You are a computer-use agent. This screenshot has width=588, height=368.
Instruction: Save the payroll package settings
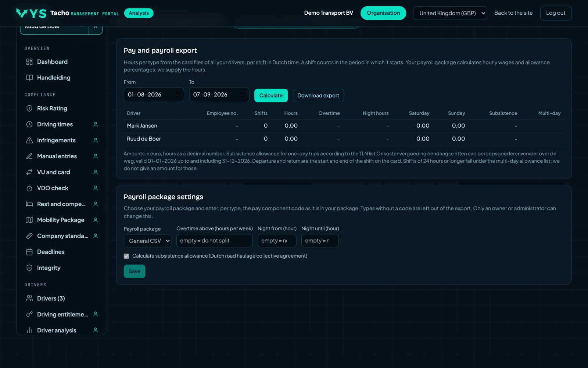[x=135, y=271]
